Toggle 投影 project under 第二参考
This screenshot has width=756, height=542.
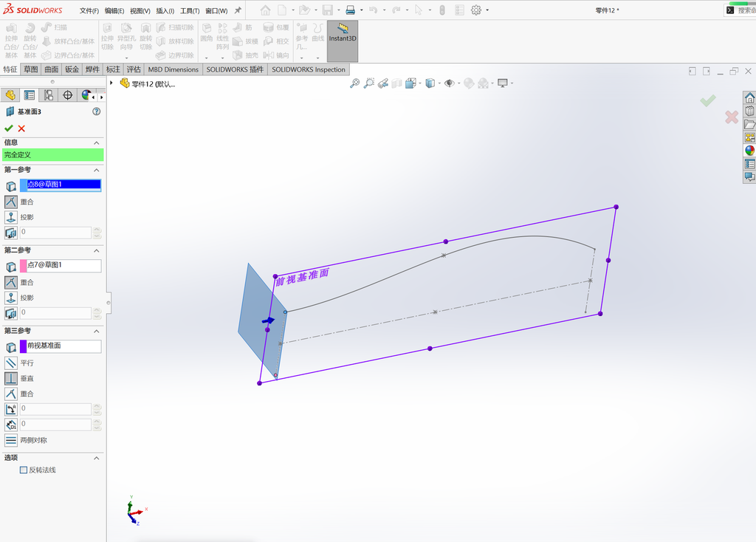point(11,298)
